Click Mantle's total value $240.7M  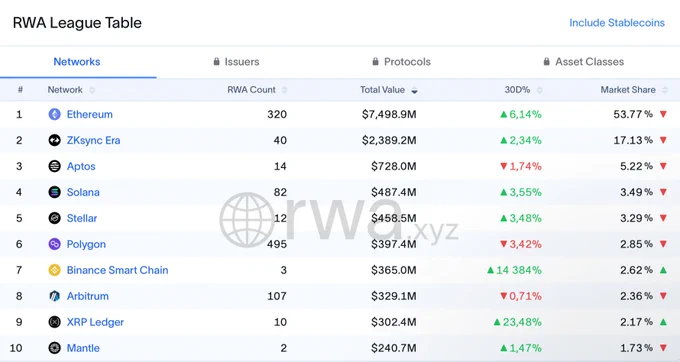point(394,348)
